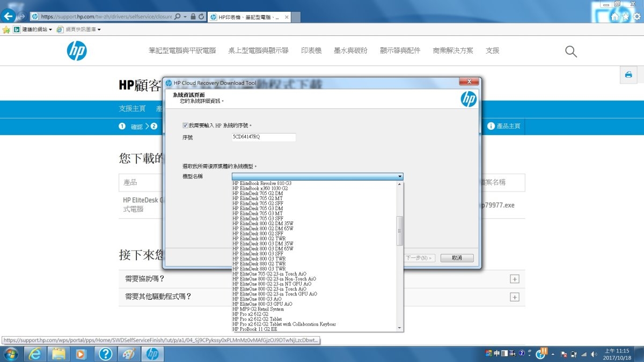Launch the media player taskbar icon
The width and height of the screenshot is (644, 362).
coord(82,354)
